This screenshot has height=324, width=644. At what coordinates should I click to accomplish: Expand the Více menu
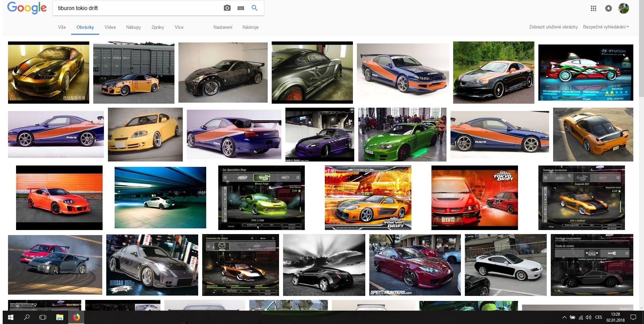(179, 27)
